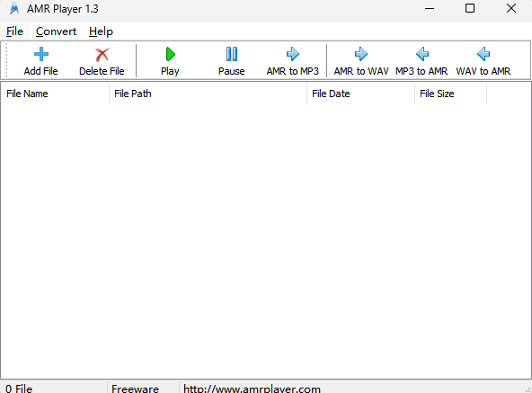Select the AMR to WAV conversion icon
Image resolution: width=532 pixels, height=393 pixels.
click(361, 54)
